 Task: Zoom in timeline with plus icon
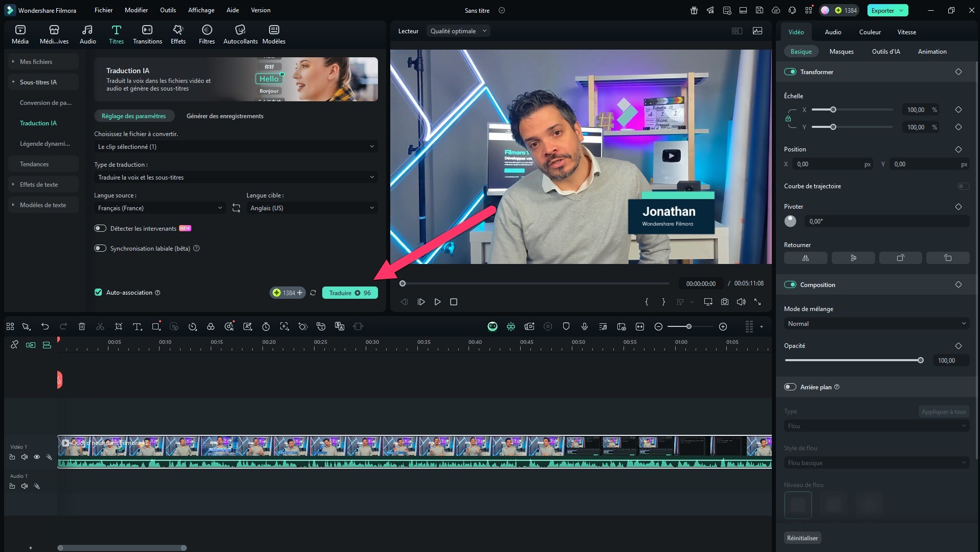click(x=723, y=326)
